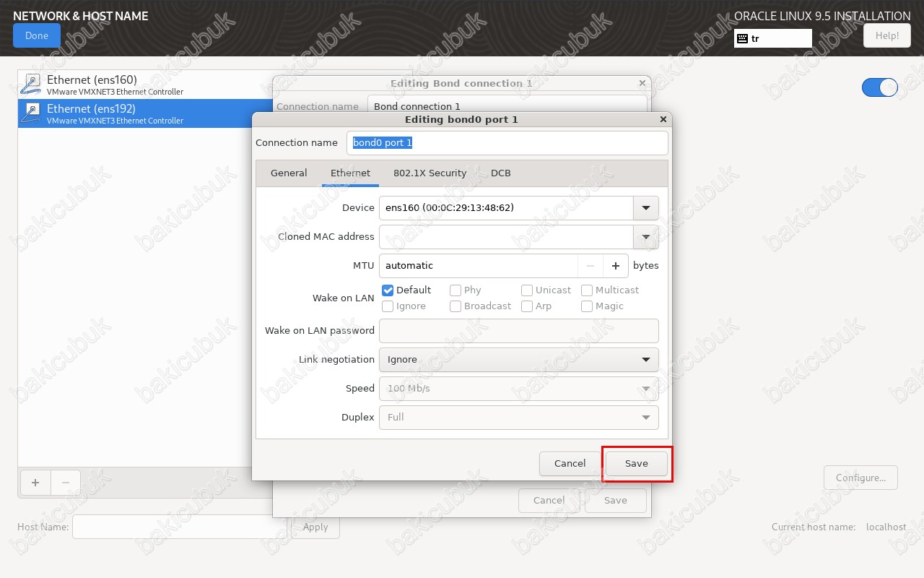Click the plus icon to add network device
Screen dimensions: 924x578
coord(35,483)
